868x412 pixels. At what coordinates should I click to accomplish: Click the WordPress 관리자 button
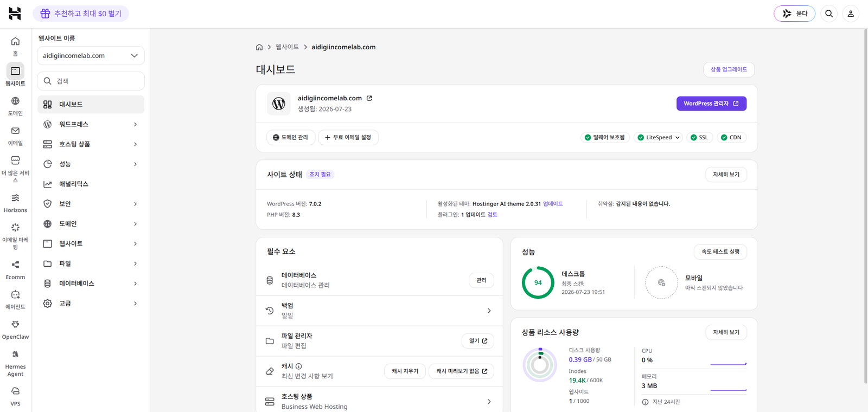711,104
